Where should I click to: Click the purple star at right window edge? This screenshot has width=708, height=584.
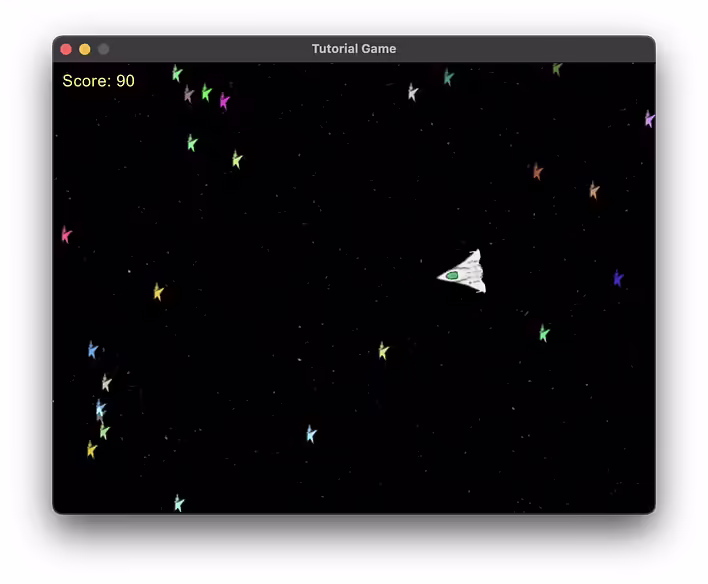point(649,119)
